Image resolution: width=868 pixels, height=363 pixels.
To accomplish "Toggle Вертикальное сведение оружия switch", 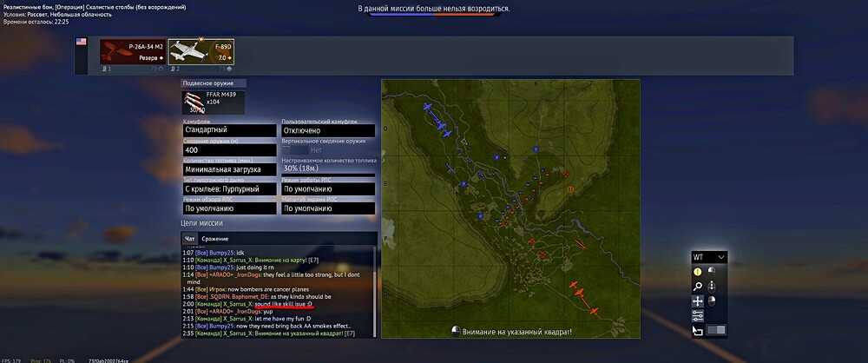I will [295, 149].
